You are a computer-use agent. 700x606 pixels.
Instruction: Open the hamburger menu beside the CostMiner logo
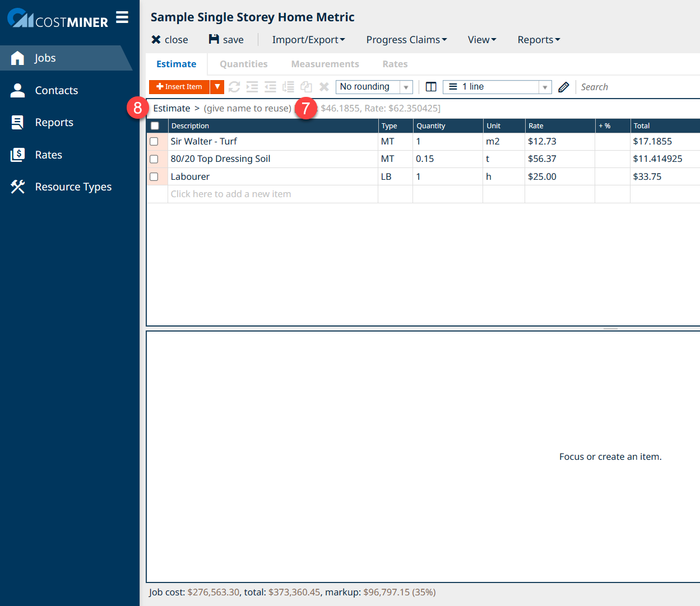(122, 17)
